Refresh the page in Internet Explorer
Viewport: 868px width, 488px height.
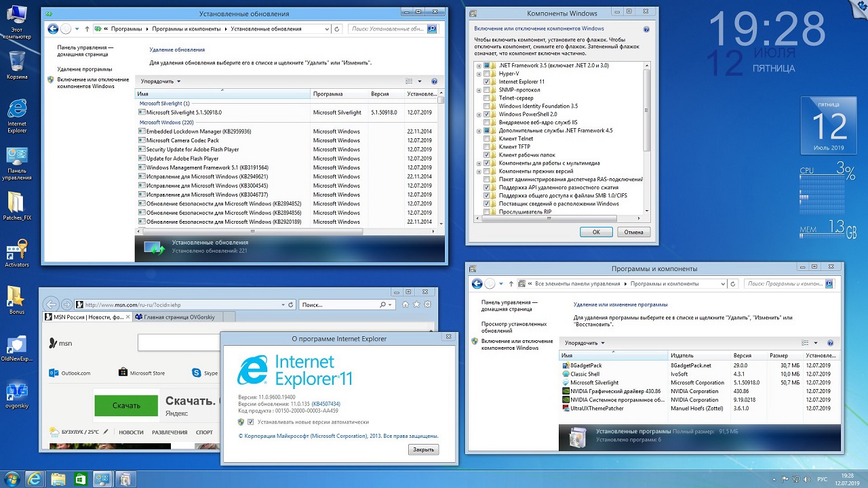[x=291, y=305]
